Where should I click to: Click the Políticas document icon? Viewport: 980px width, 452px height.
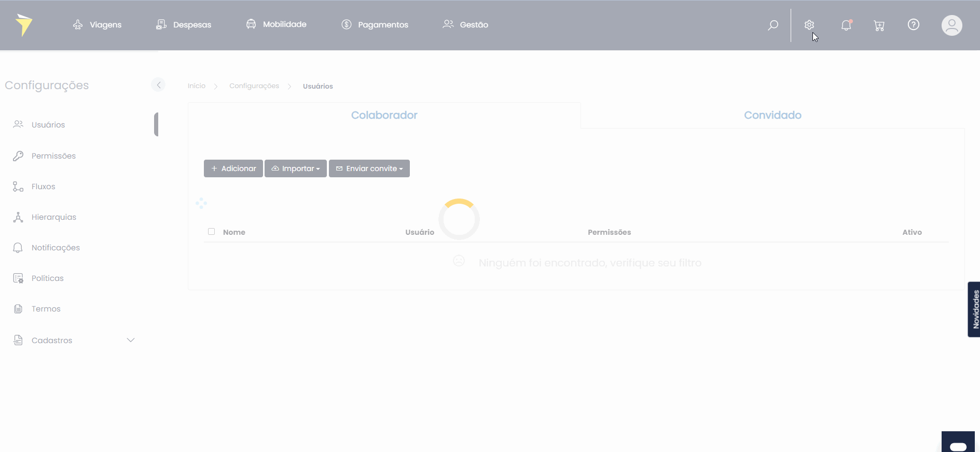[18, 278]
